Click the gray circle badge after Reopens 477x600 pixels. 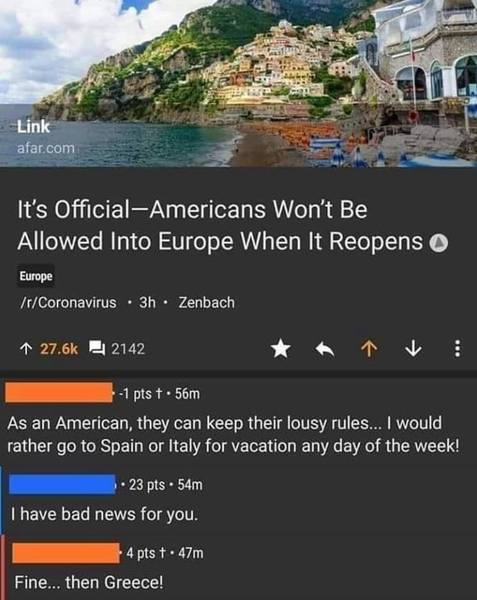click(438, 243)
